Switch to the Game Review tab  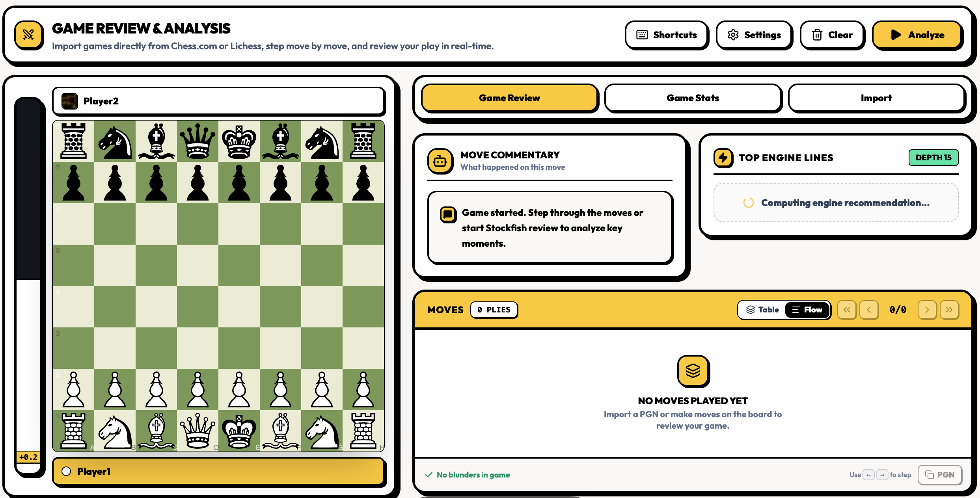click(509, 98)
